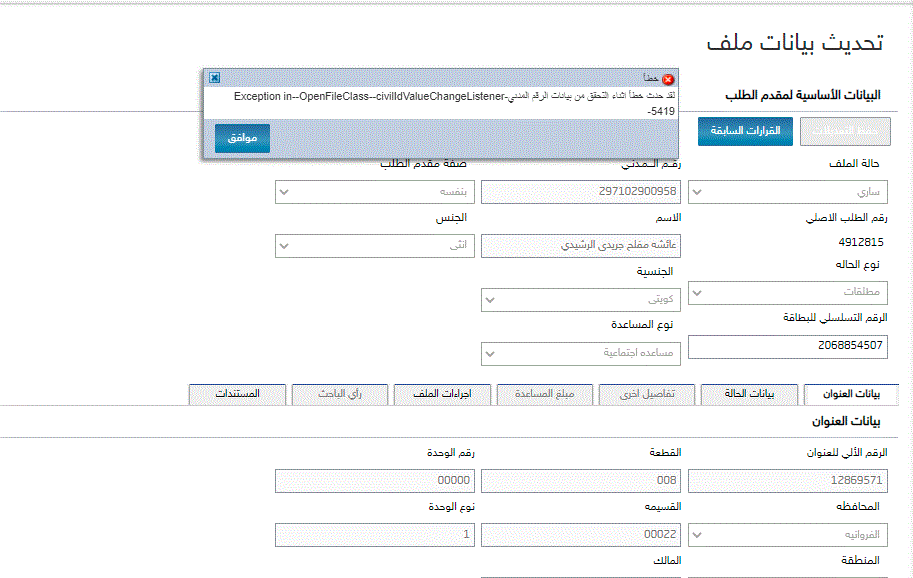Click القطعة field showing 008
This screenshot has height=578, width=913.
click(581, 481)
